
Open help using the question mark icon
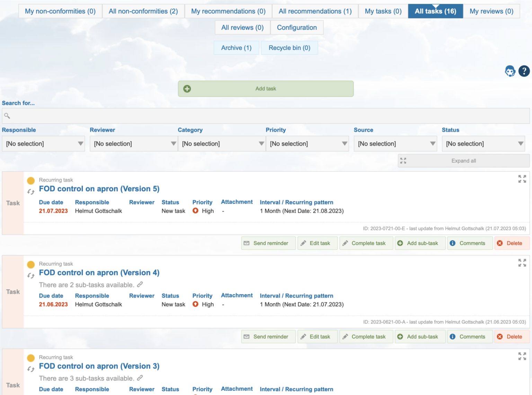pyautogui.click(x=524, y=71)
